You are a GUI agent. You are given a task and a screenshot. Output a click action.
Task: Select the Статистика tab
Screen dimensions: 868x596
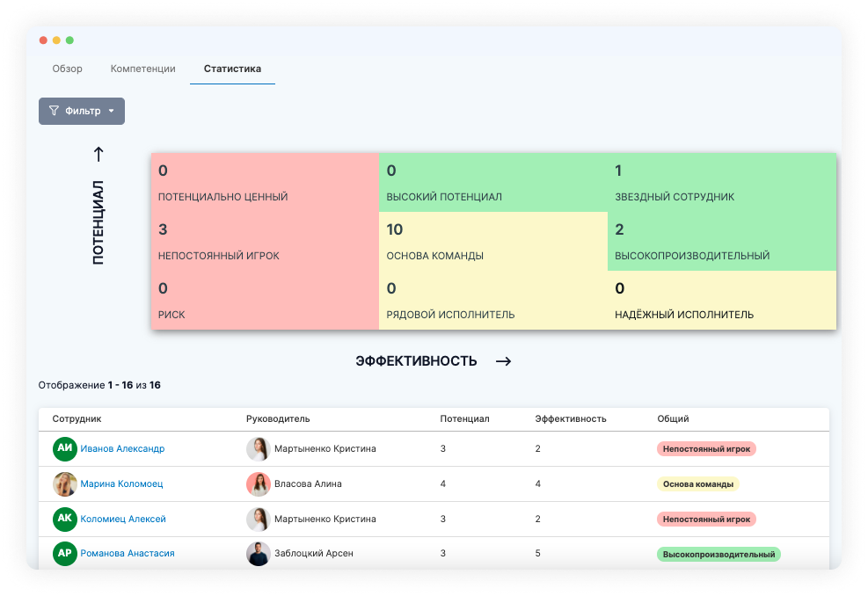click(x=232, y=69)
